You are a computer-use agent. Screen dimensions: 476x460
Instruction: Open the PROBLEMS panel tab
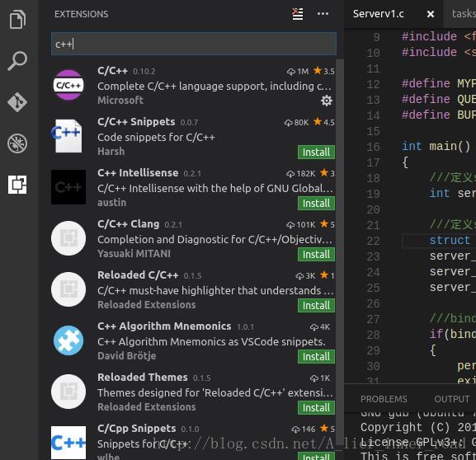[x=384, y=399]
